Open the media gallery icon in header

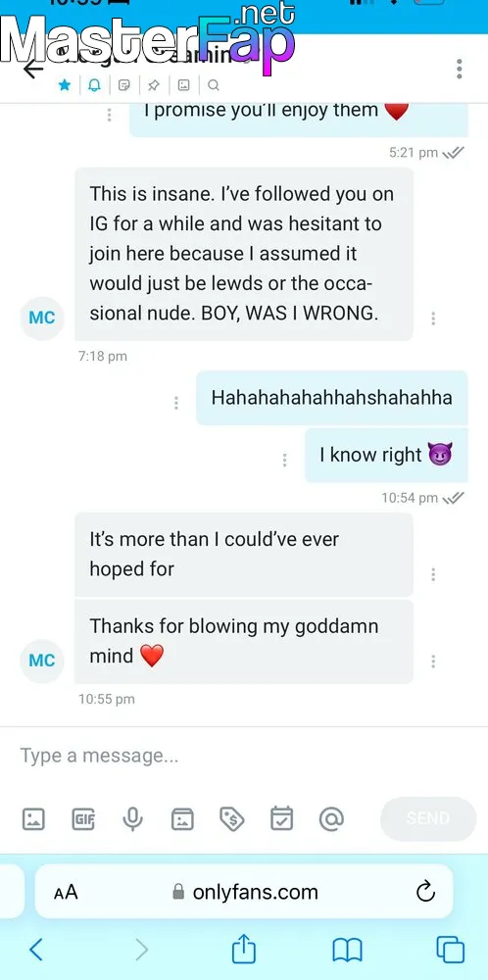[183, 85]
